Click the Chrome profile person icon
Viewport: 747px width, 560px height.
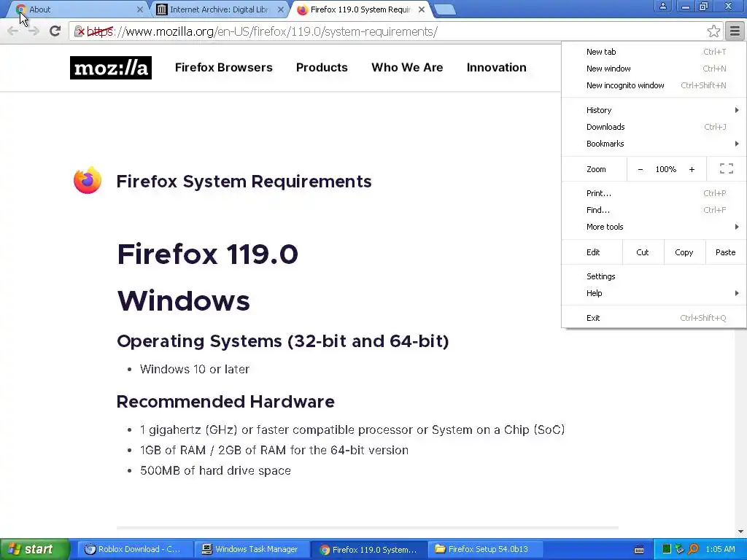[662, 6]
